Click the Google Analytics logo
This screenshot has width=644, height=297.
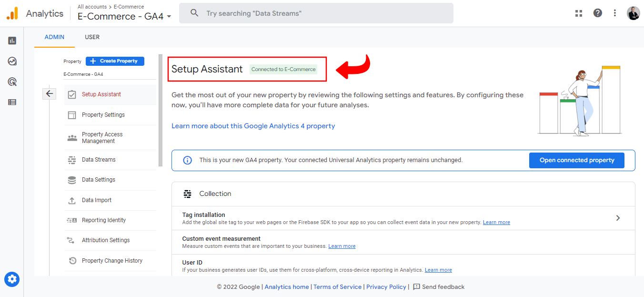coord(11,13)
